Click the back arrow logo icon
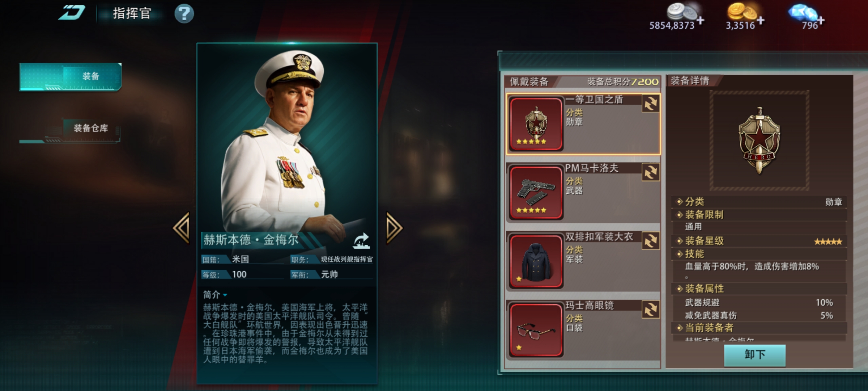 pyautogui.click(x=72, y=13)
